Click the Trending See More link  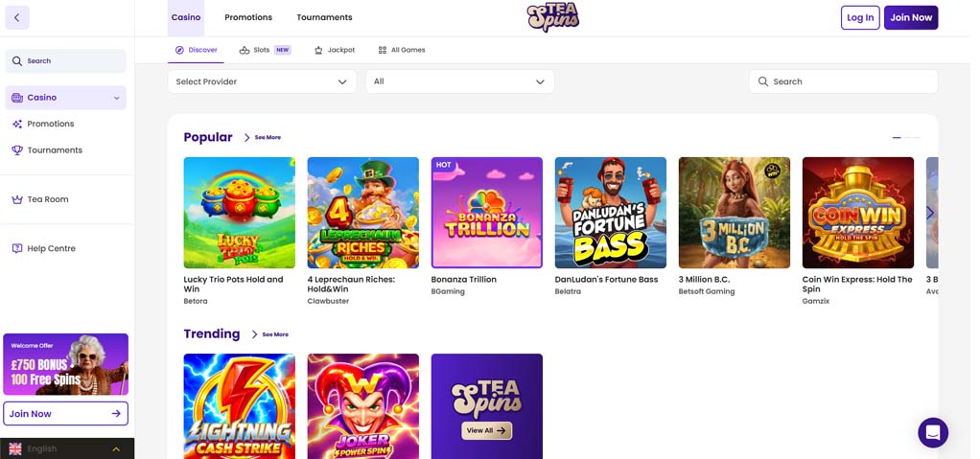(x=270, y=334)
